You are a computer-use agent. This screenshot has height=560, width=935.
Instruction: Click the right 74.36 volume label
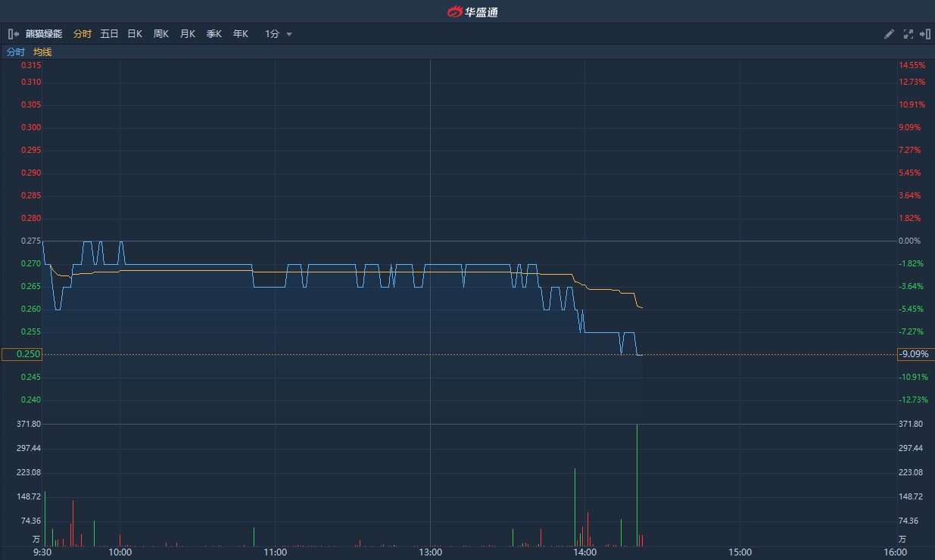pos(909,521)
